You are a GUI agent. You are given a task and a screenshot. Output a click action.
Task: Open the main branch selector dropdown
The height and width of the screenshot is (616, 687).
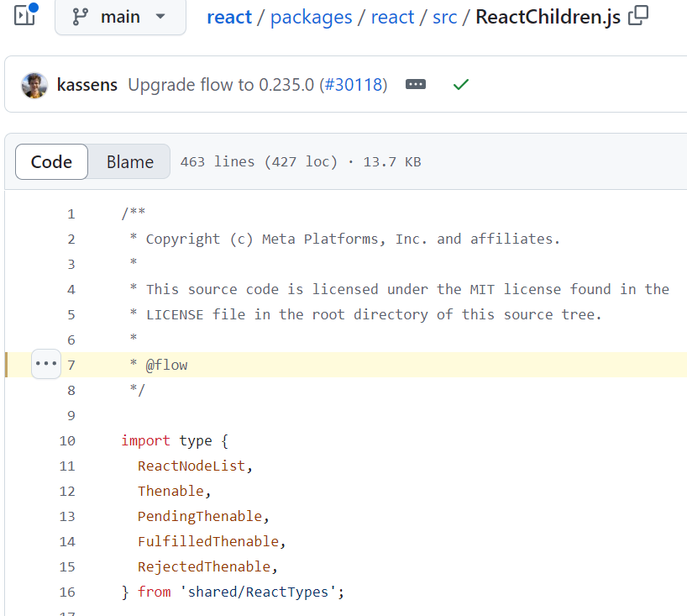pos(120,18)
